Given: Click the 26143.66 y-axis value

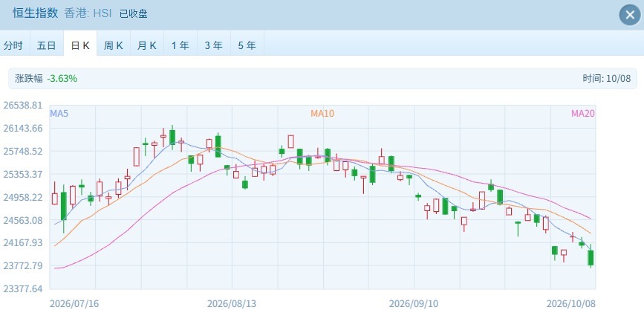Looking at the screenshot, I should coord(23,129).
